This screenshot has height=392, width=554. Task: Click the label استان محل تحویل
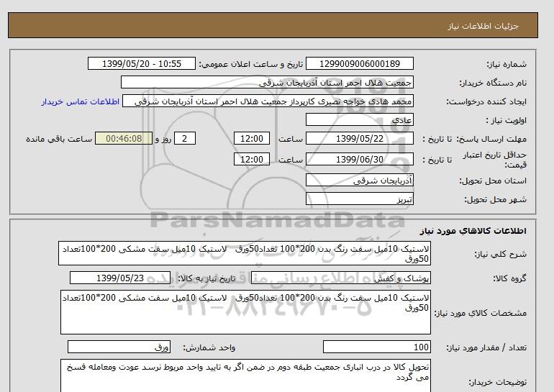click(x=493, y=181)
